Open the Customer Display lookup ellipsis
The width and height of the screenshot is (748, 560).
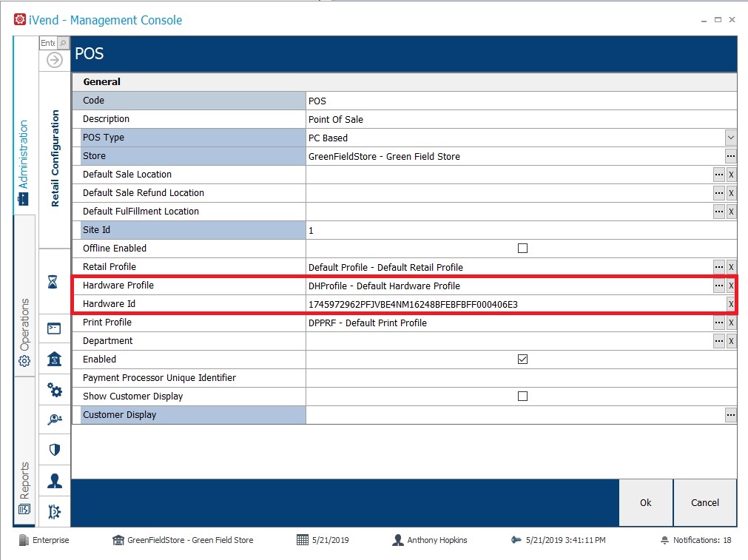click(x=730, y=415)
